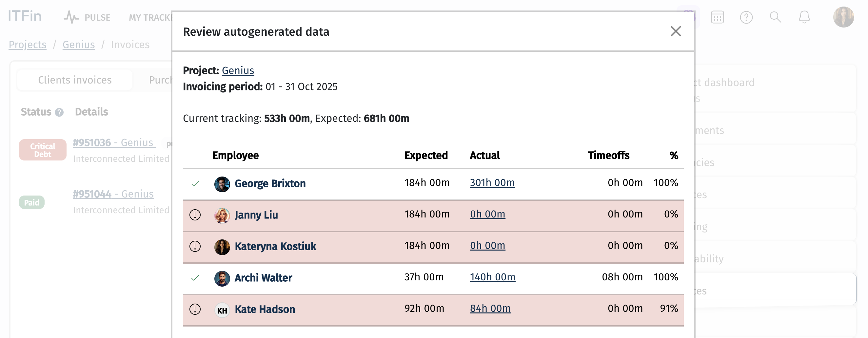Open search via the magnifier icon

775,17
